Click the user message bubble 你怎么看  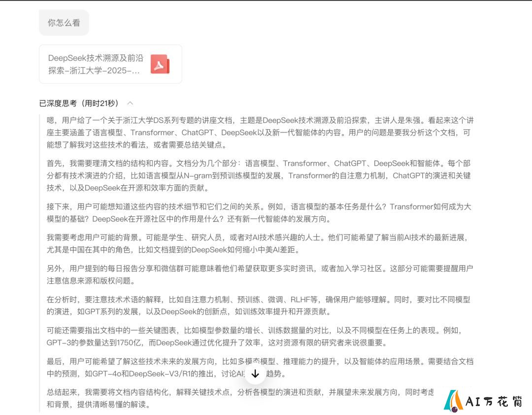[64, 23]
